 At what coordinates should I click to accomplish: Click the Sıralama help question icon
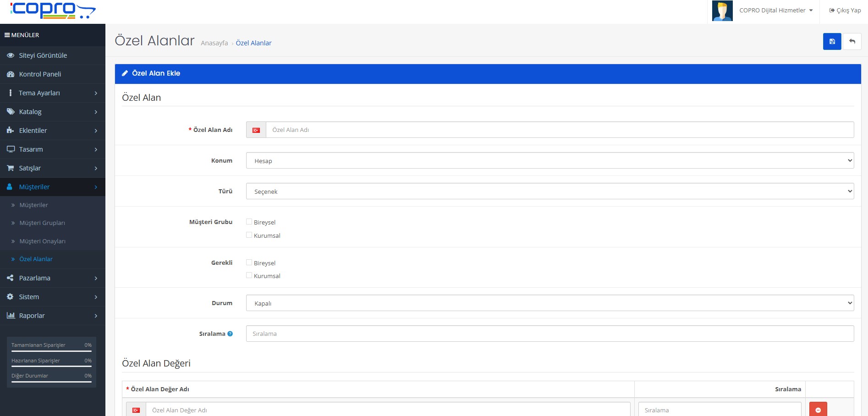230,334
